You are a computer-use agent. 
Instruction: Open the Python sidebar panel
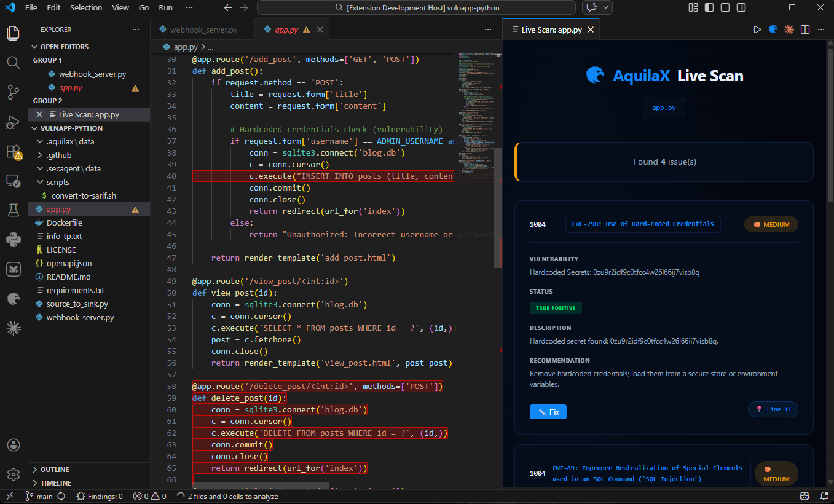(14, 240)
